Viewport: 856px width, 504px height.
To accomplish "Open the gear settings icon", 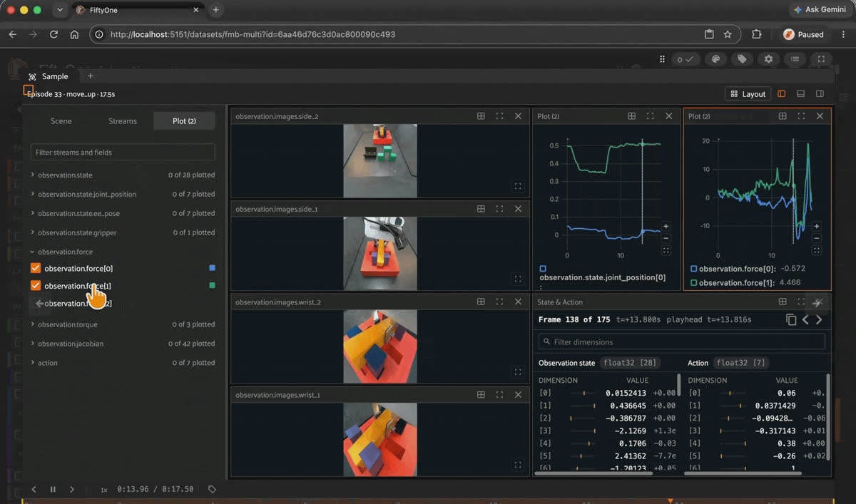I will [768, 59].
